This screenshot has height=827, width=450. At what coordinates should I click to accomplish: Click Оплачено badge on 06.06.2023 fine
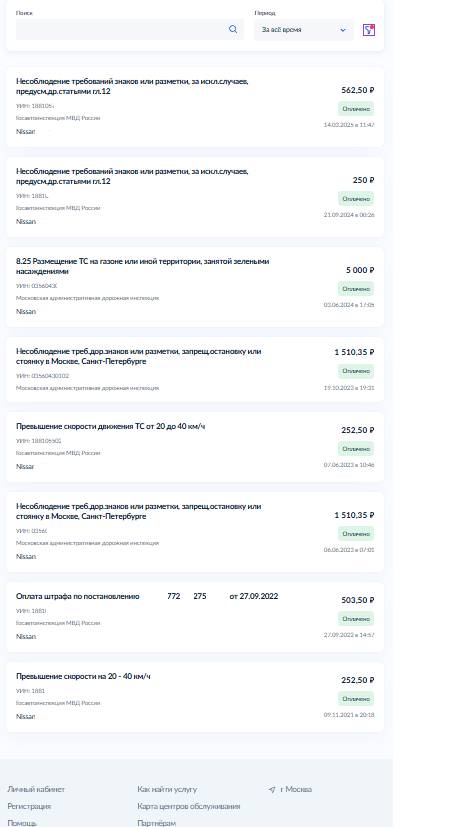pos(356,533)
